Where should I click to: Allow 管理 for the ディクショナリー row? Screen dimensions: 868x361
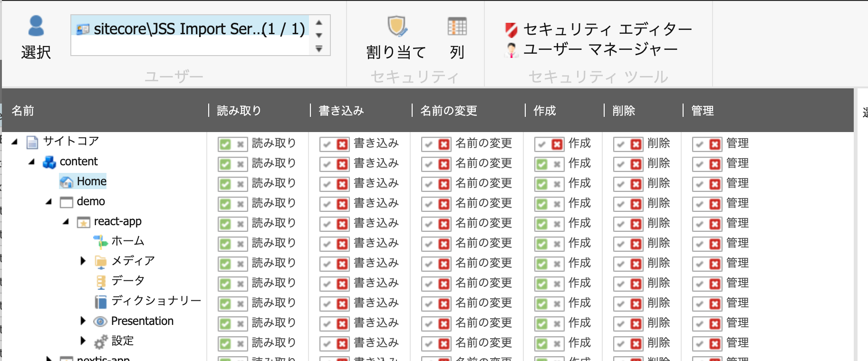coord(700,304)
